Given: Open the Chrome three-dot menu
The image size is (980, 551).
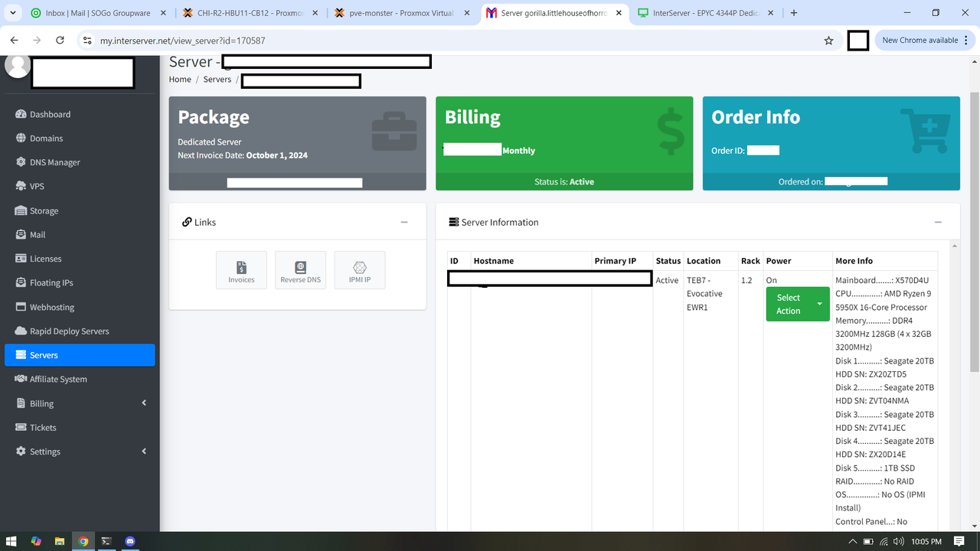Looking at the screenshot, I should pyautogui.click(x=966, y=41).
